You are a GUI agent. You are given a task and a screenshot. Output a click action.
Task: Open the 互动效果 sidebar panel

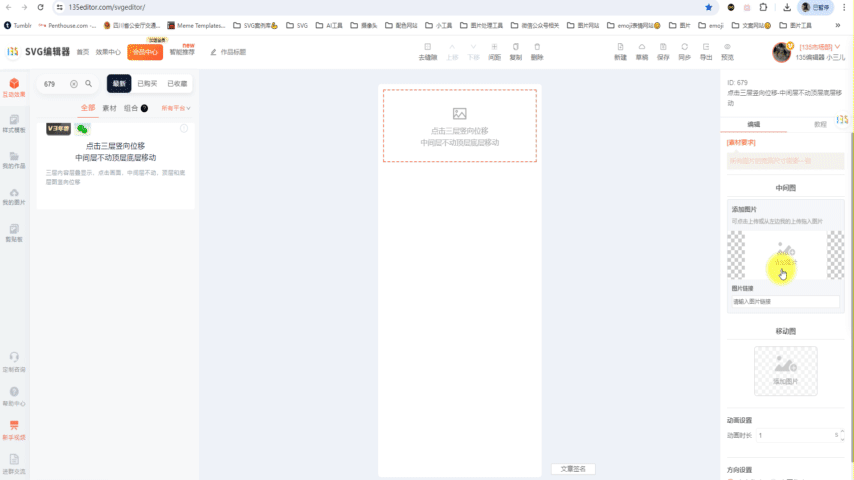(x=14, y=88)
